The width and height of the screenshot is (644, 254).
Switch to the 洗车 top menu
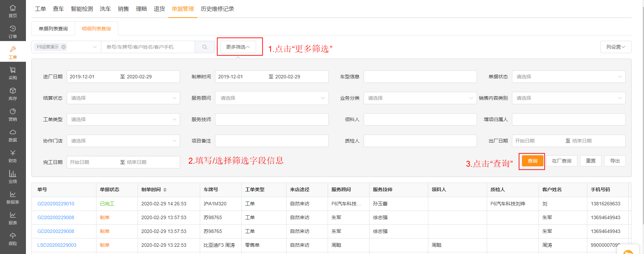tap(105, 9)
